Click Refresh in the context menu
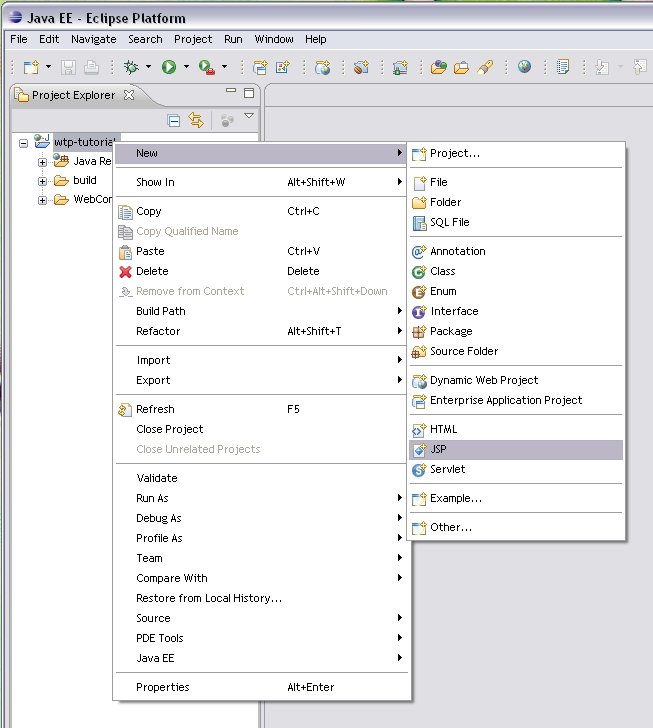This screenshot has width=653, height=728. pos(261,409)
